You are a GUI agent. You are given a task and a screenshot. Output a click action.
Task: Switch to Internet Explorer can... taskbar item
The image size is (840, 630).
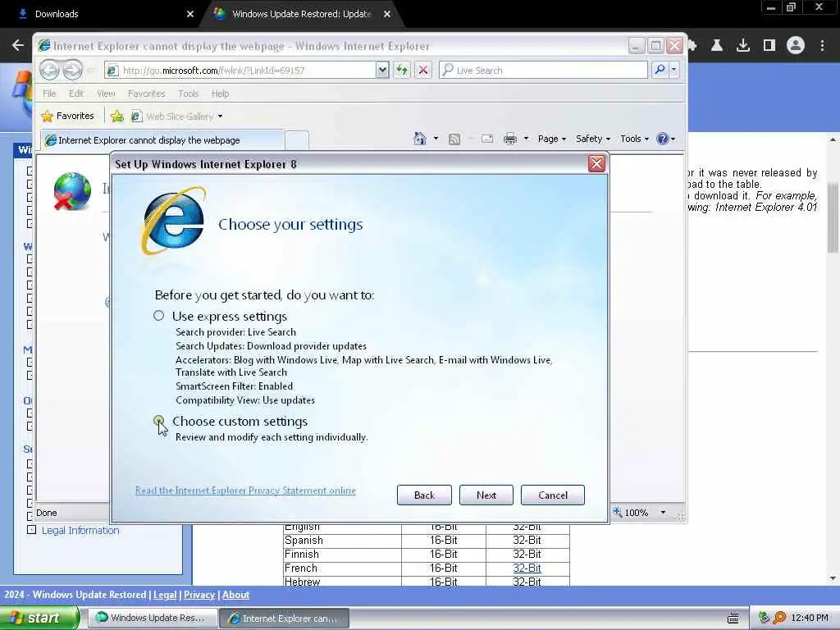click(285, 619)
